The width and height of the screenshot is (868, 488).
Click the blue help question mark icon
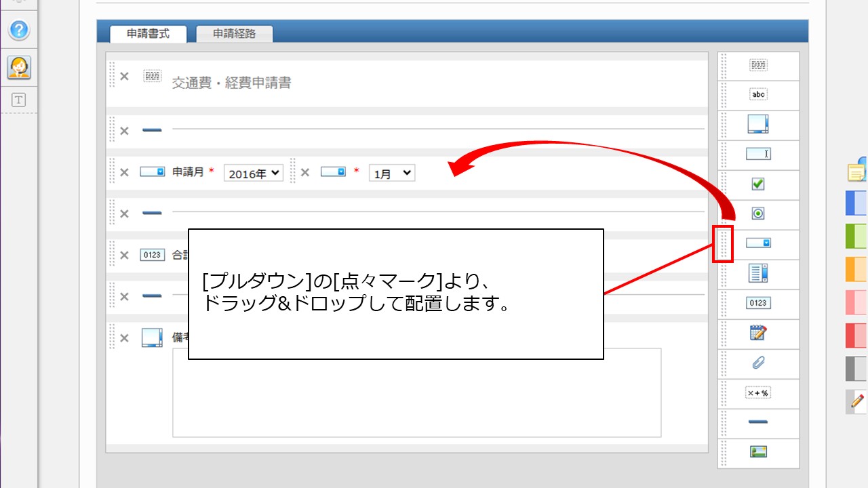click(x=19, y=30)
